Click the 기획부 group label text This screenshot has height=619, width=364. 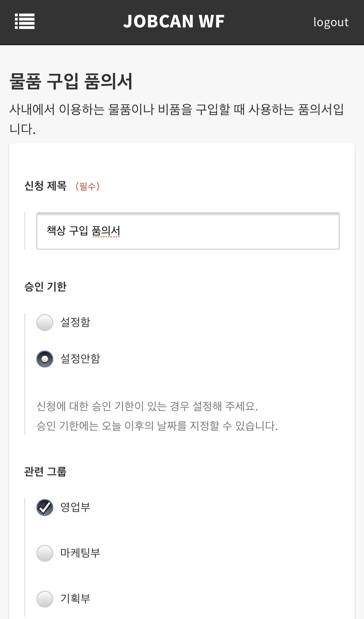coord(75,599)
